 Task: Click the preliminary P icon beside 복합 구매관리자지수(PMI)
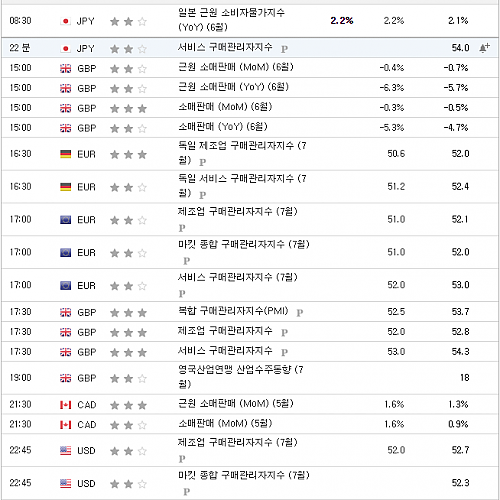300,313
